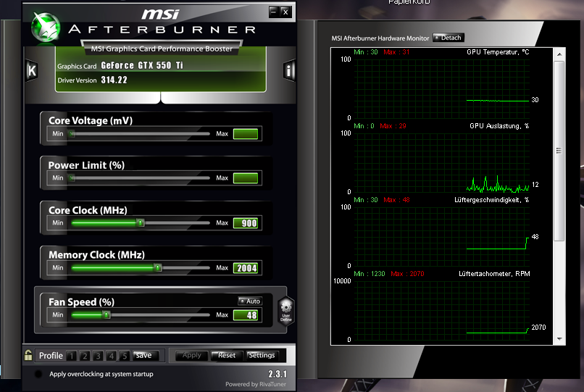This screenshot has height=392, width=584.
Task: Click the Core Clock slider handle
Action: pos(141,223)
